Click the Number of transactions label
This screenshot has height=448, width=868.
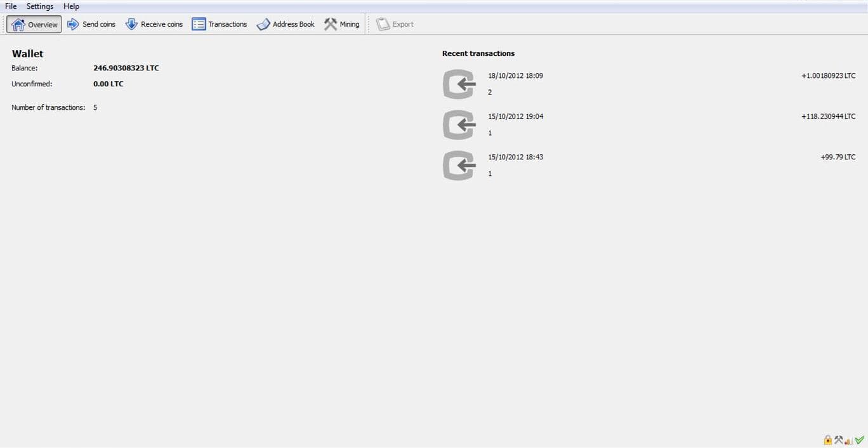tap(48, 107)
